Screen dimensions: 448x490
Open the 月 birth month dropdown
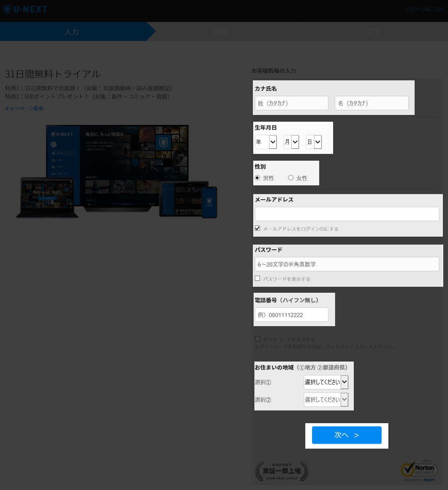291,142
